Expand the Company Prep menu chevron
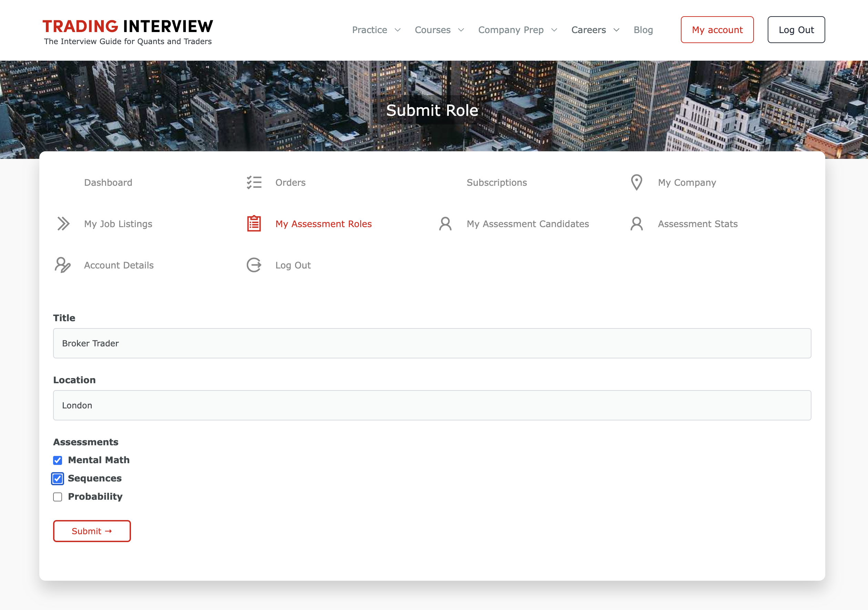The width and height of the screenshot is (868, 610). pos(554,30)
